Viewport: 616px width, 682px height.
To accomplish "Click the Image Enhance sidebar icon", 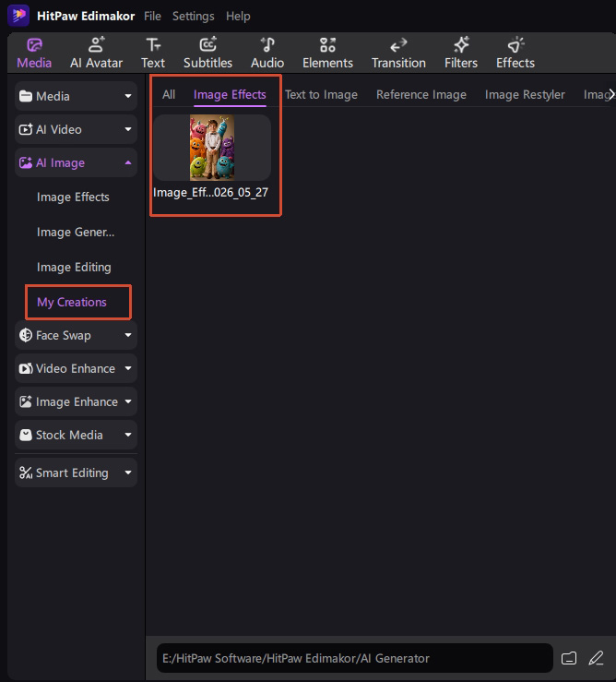I will pyautogui.click(x=26, y=401).
